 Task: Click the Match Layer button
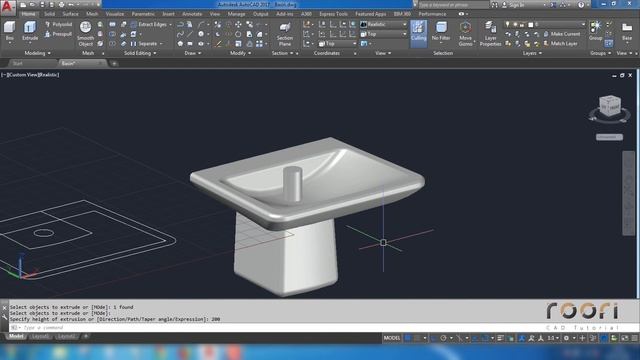560,44
